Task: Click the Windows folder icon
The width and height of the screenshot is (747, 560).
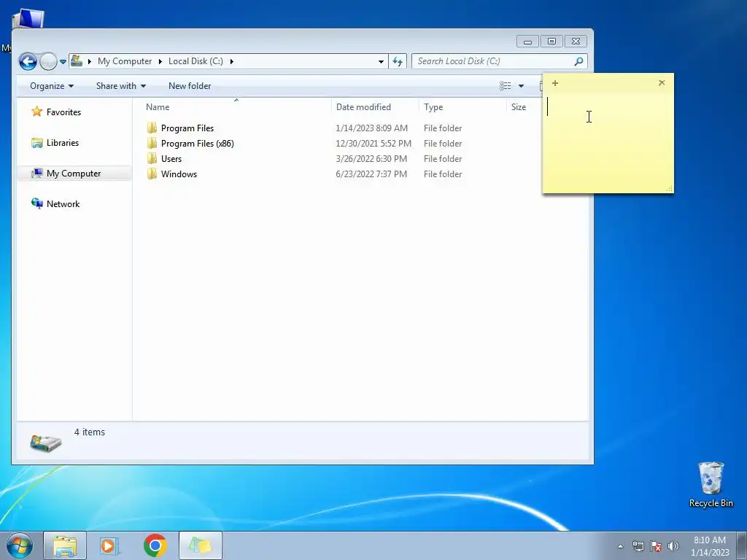Action: 152,174
